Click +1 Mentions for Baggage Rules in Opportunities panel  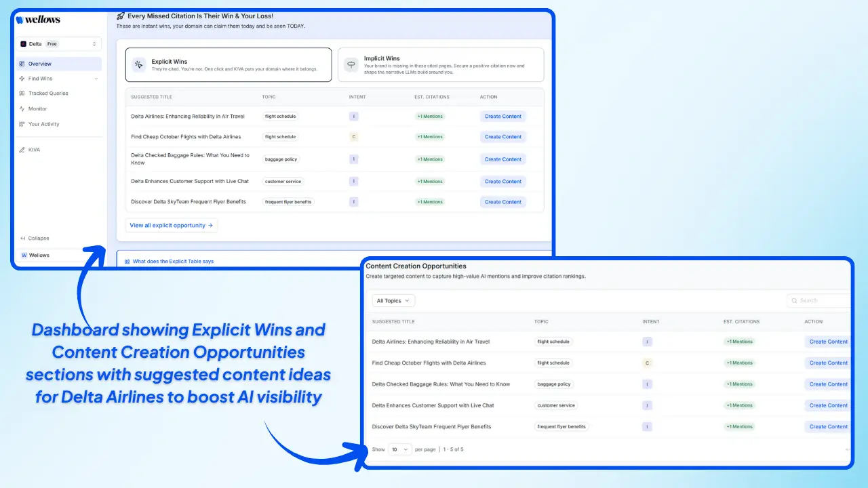coord(739,384)
